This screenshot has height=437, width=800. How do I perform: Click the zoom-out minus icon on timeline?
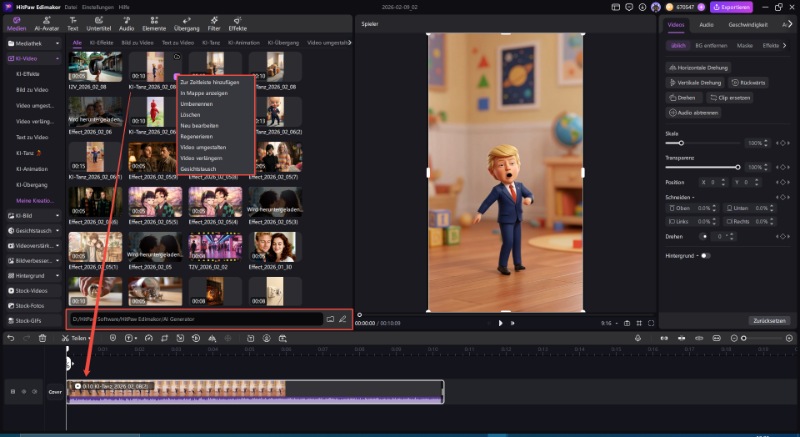tap(734, 338)
